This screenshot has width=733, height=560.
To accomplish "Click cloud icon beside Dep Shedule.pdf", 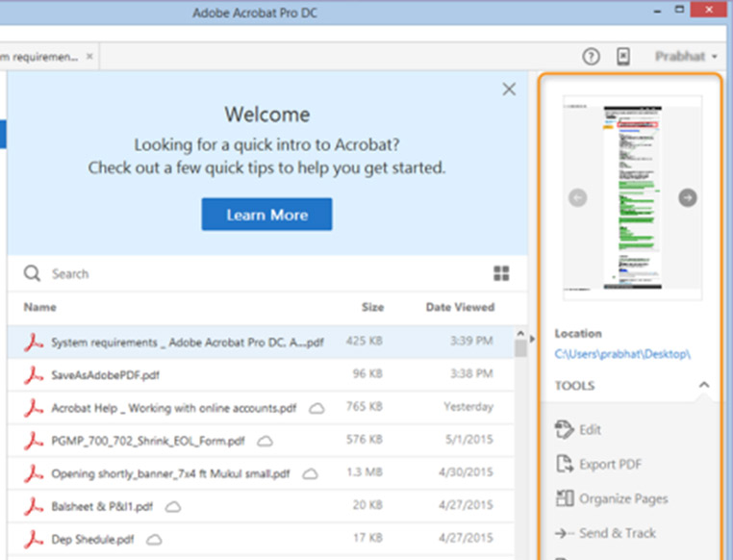I will (154, 540).
